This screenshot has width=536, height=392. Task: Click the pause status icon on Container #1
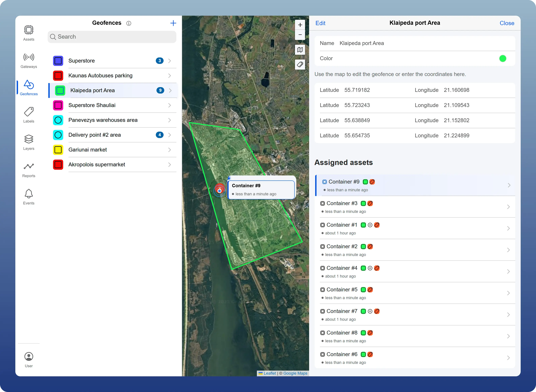point(370,225)
